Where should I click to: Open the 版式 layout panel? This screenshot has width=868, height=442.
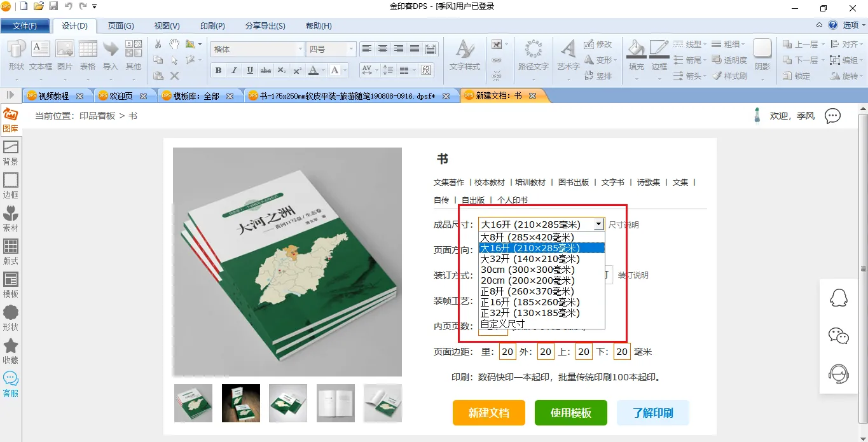(x=10, y=252)
